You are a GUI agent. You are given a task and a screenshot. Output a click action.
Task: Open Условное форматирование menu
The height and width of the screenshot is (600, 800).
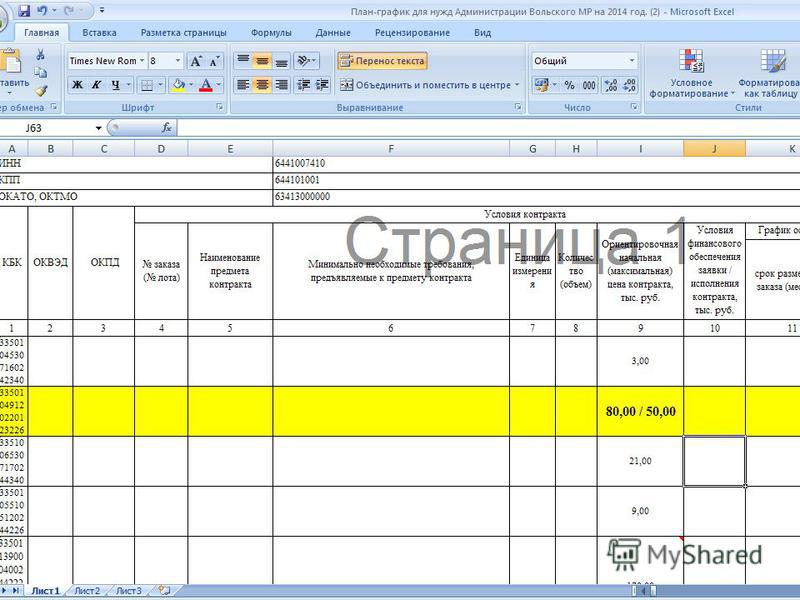coord(691,74)
